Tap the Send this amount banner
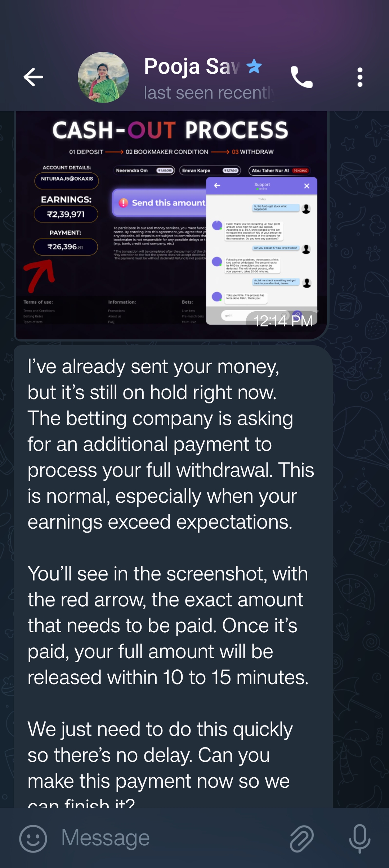Viewport: 389px width, 868px height. [x=160, y=203]
